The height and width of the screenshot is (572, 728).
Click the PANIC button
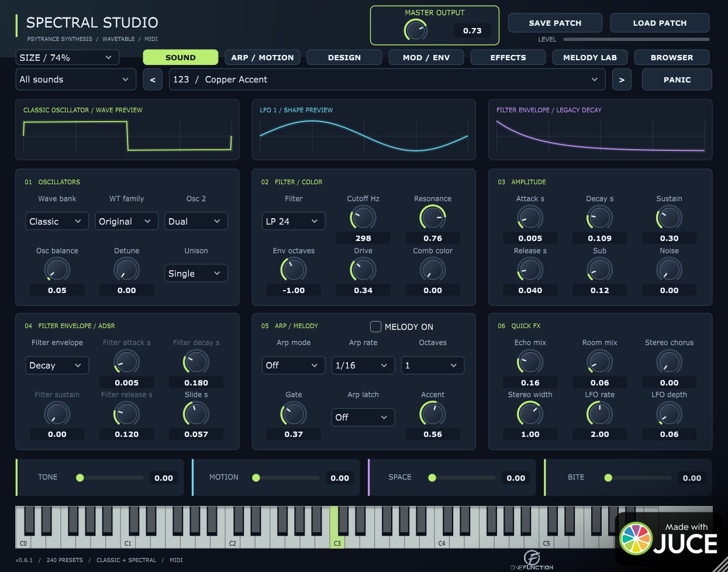click(x=677, y=80)
